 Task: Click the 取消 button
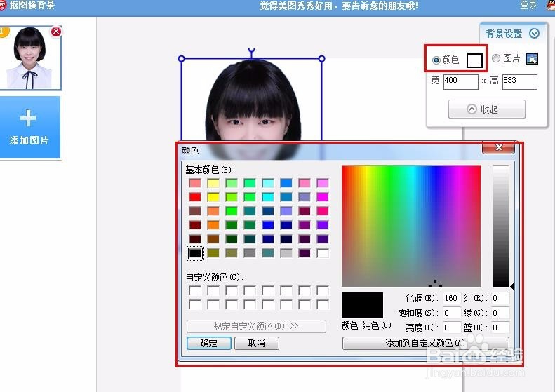tap(257, 344)
